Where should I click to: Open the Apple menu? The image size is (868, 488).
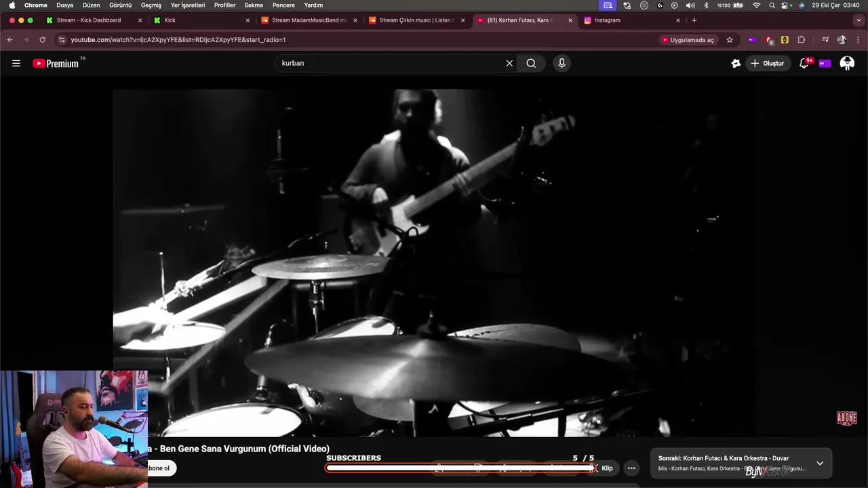point(12,5)
